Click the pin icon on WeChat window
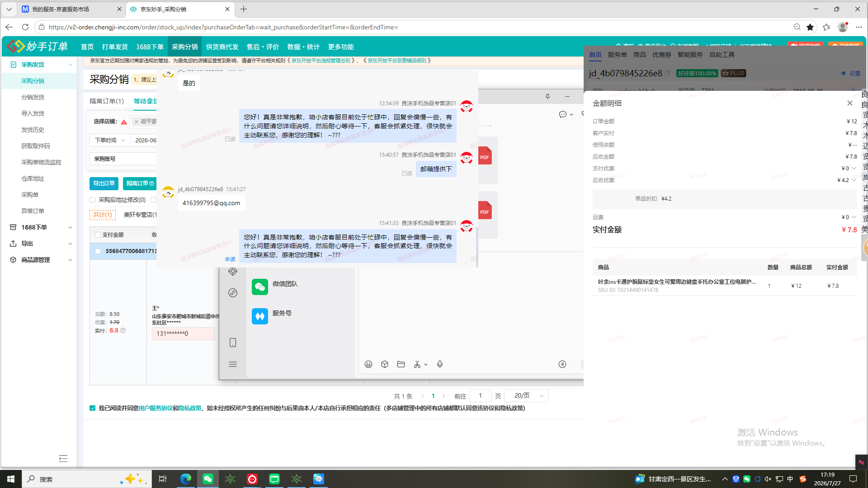Viewport: 868px width, 488px height. 547,96
